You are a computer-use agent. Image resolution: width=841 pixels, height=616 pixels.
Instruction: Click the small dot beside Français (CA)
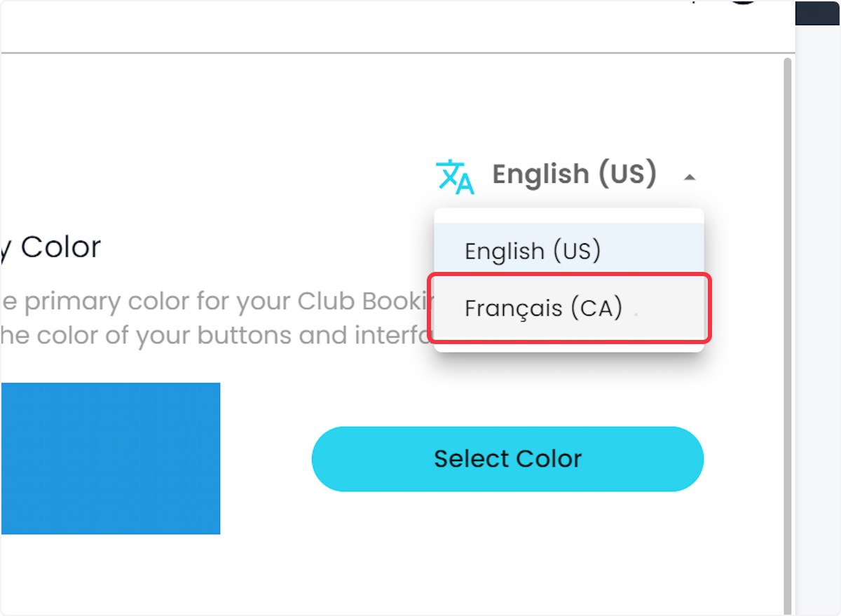[x=636, y=316]
